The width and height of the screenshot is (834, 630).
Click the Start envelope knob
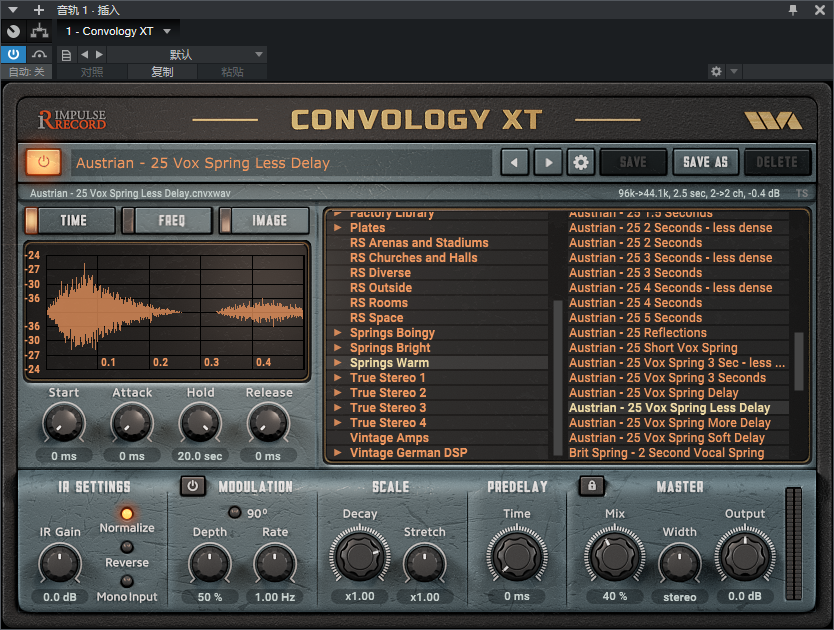pyautogui.click(x=64, y=424)
